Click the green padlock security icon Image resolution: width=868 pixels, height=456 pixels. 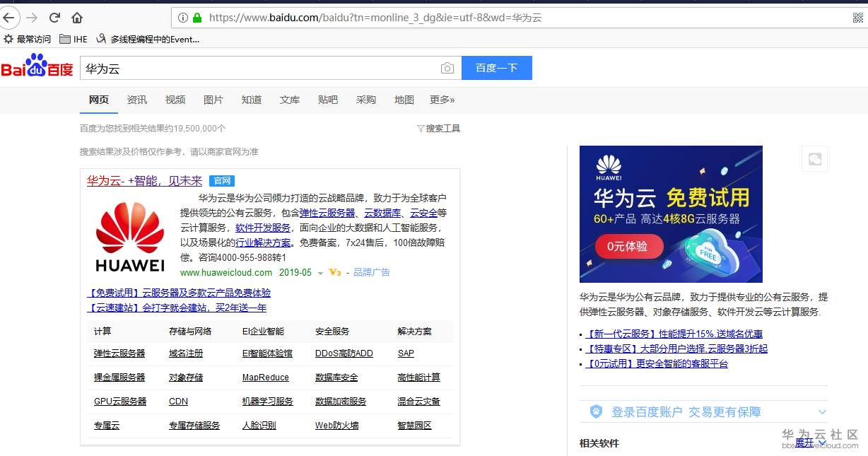pyautogui.click(x=197, y=18)
